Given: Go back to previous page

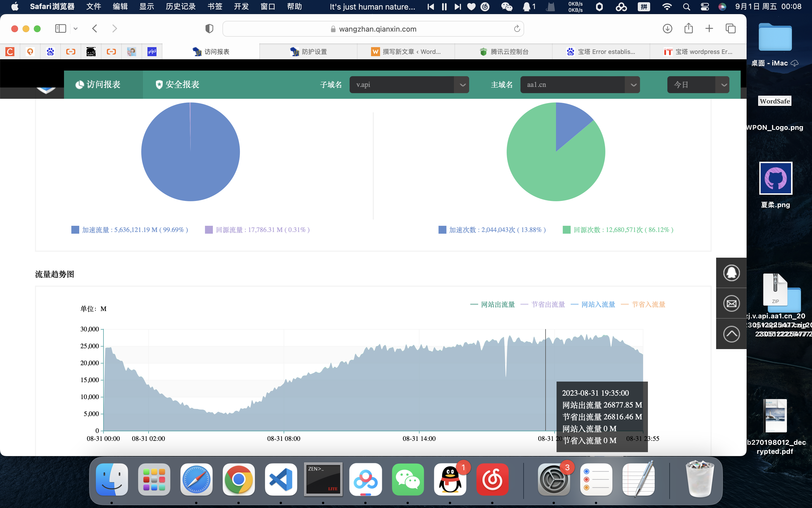Looking at the screenshot, I should click(x=95, y=29).
